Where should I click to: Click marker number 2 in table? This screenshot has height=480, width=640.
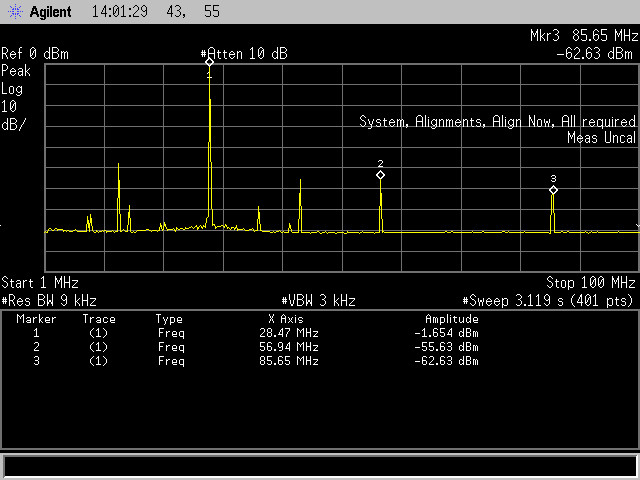tap(36, 347)
